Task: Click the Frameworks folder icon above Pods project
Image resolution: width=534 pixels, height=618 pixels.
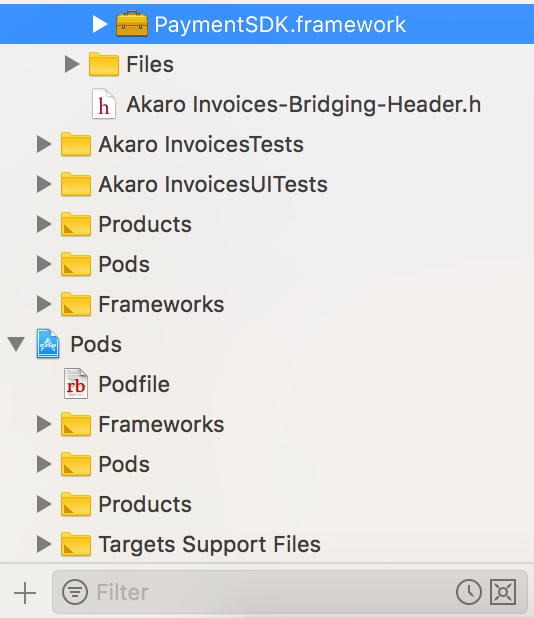Action: click(x=76, y=304)
